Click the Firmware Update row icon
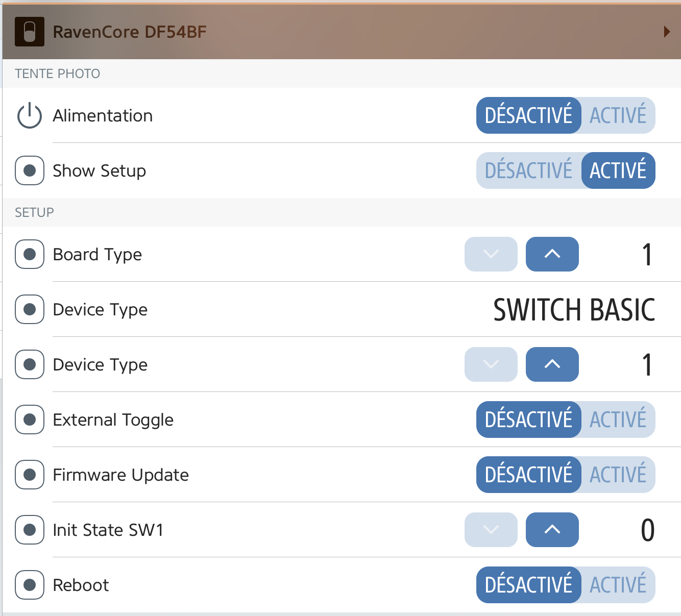This screenshot has width=681, height=616. tap(30, 475)
